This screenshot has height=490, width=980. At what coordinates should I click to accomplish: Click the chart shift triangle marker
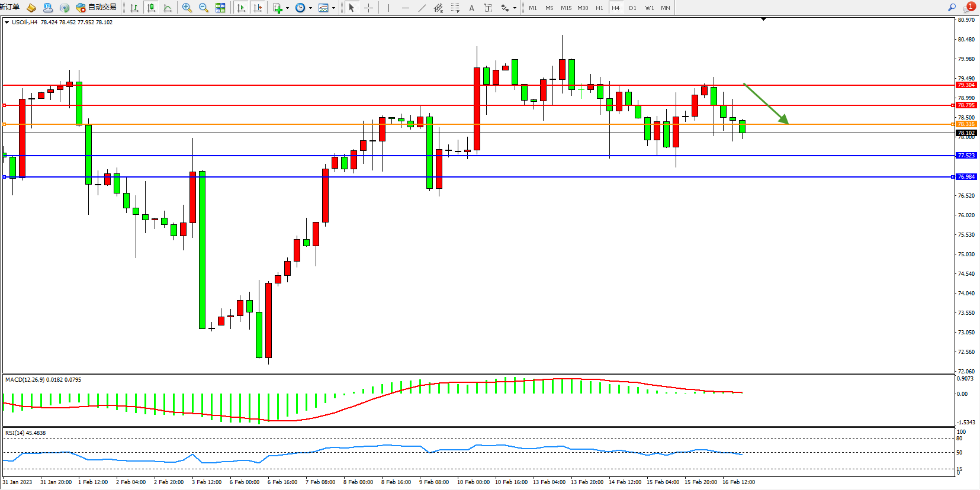click(x=763, y=20)
